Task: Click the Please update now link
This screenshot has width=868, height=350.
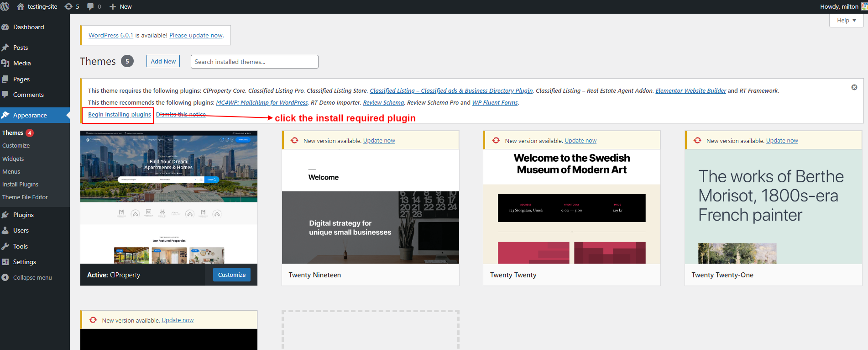Action: pyautogui.click(x=196, y=35)
